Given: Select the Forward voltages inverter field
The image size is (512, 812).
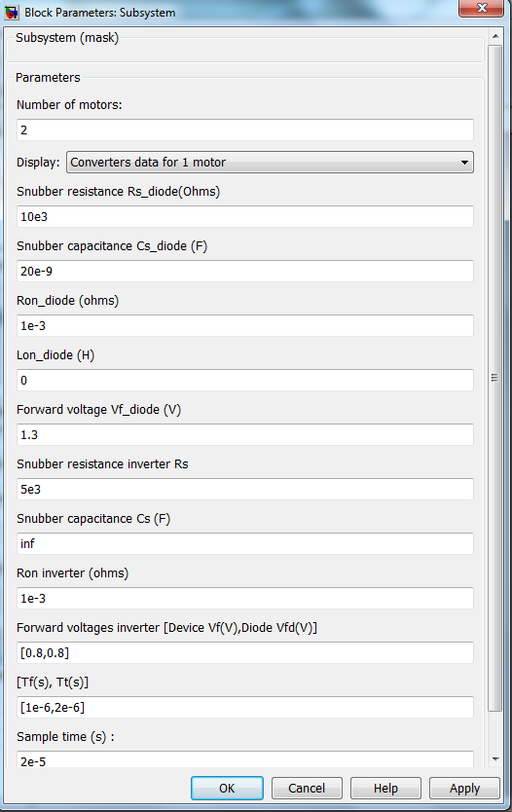Looking at the screenshot, I should pyautogui.click(x=245, y=652).
